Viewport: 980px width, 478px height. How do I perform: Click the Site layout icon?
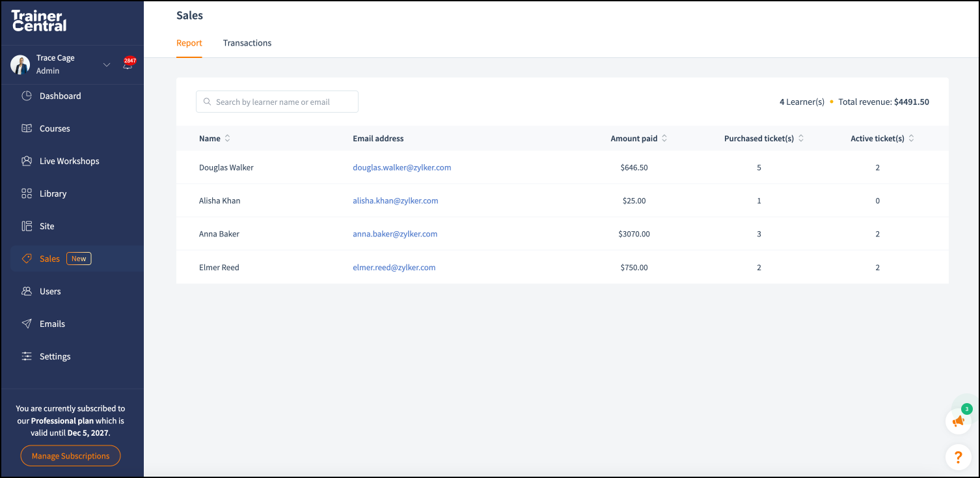click(27, 226)
